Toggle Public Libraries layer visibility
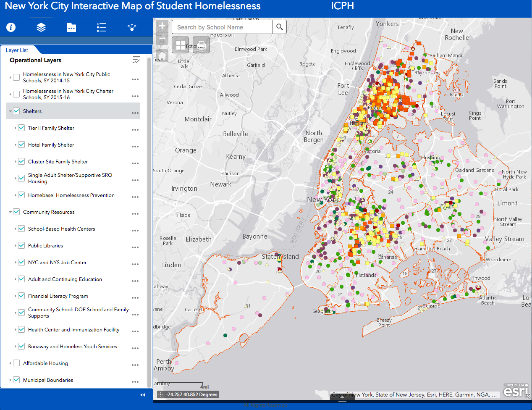 (x=22, y=245)
